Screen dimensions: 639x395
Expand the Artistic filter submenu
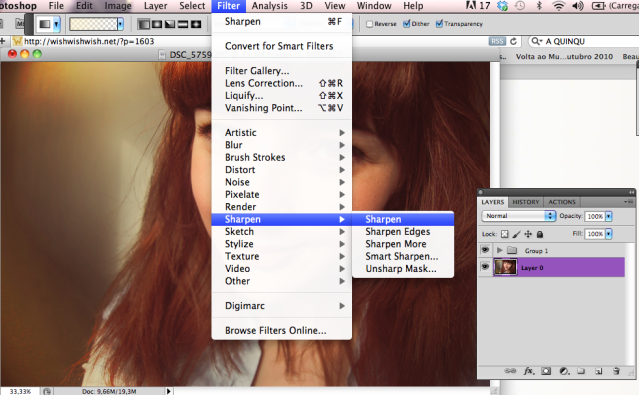point(282,132)
